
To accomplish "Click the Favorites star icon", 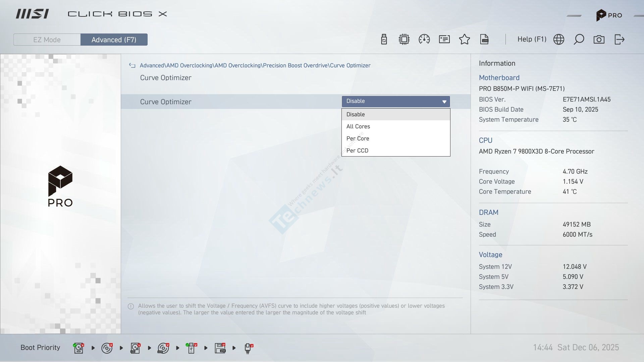I will pos(464,40).
